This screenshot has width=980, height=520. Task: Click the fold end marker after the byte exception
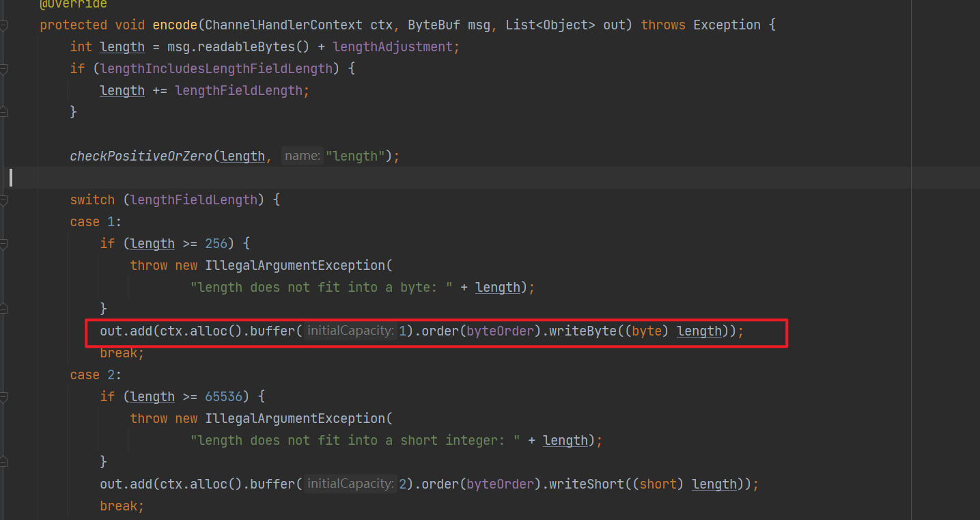3,310
